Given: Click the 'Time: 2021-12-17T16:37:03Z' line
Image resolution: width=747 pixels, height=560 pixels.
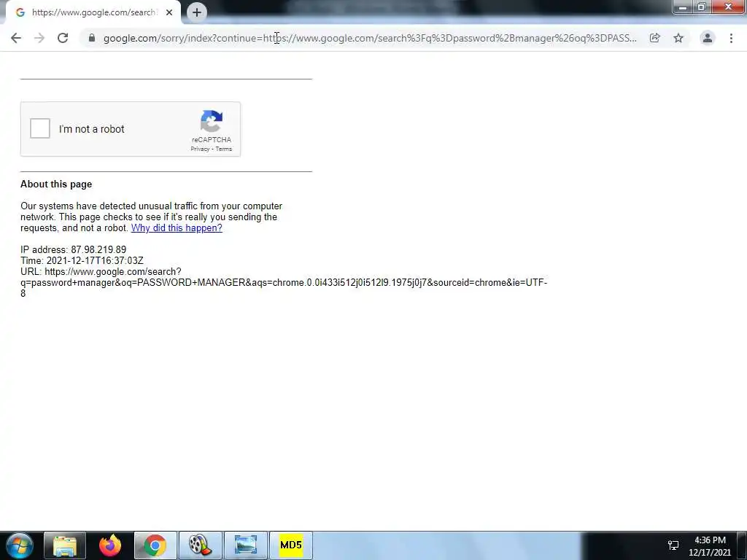Looking at the screenshot, I should [x=82, y=260].
